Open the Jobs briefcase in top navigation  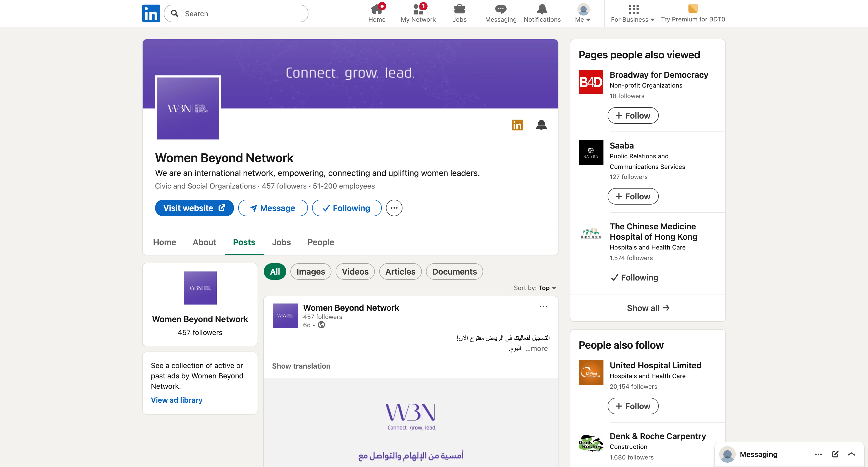(x=459, y=13)
